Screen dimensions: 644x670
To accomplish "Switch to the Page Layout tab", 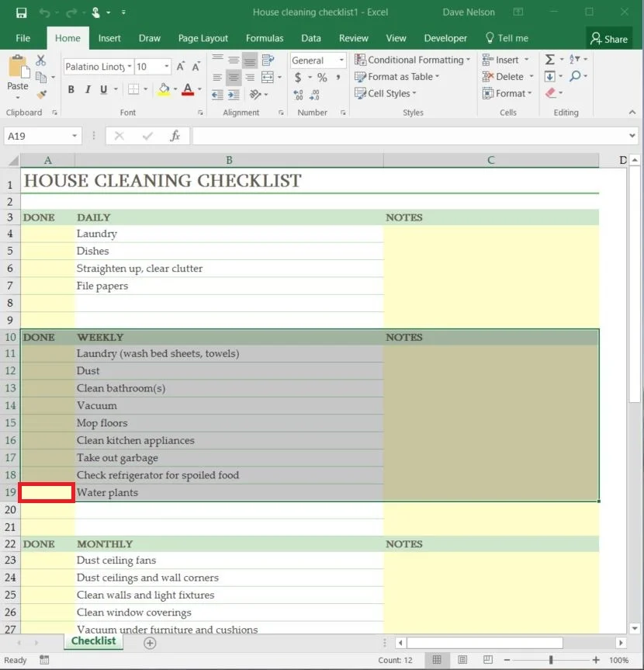I will click(x=203, y=39).
